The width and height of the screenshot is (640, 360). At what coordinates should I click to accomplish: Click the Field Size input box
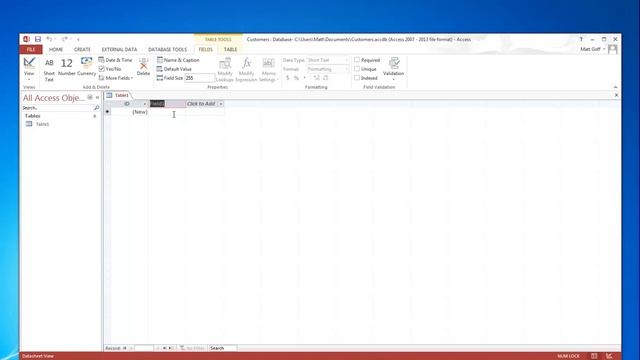200,78
